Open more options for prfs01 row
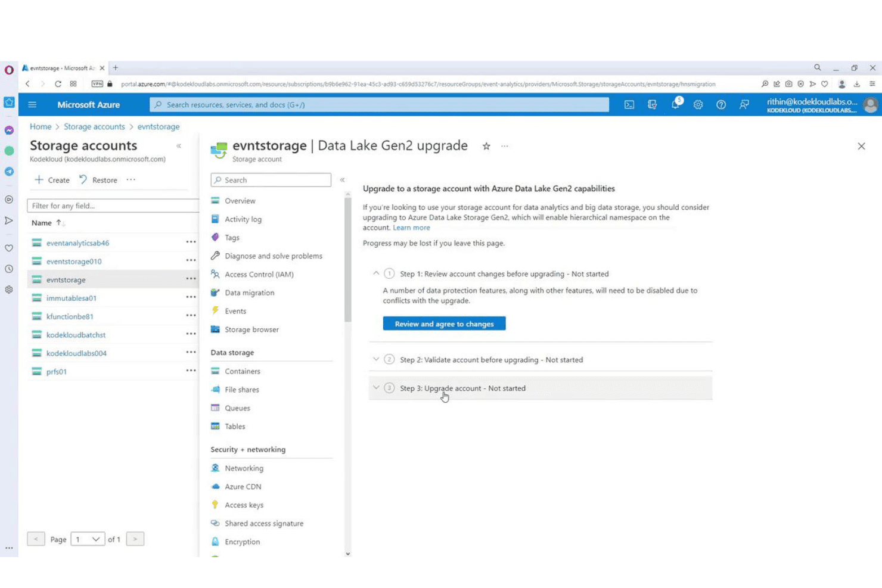The image size is (882, 588). (191, 371)
